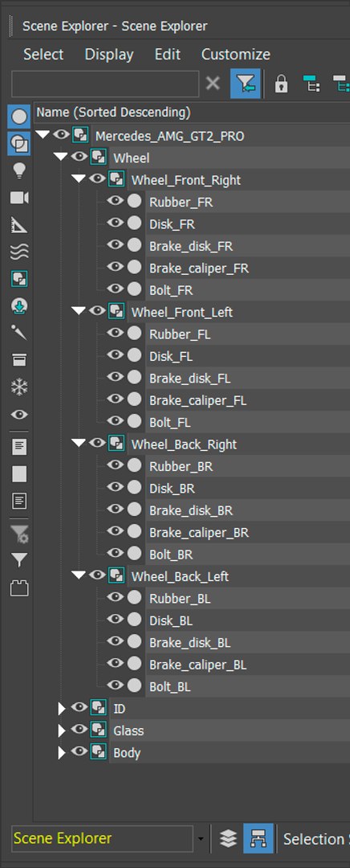Viewport: 350px width, 868px height.
Task: Open the Customize menu
Action: click(235, 55)
